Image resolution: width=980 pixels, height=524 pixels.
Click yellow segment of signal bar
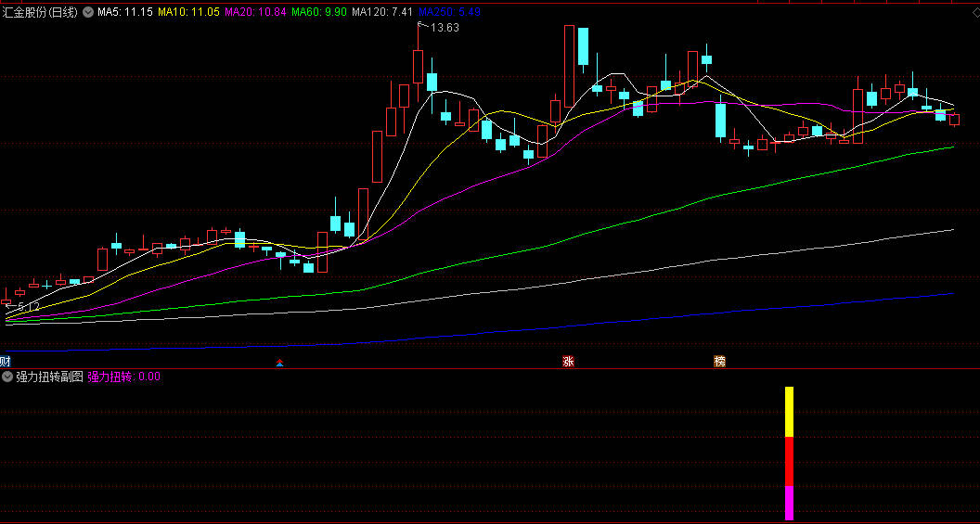(790, 412)
